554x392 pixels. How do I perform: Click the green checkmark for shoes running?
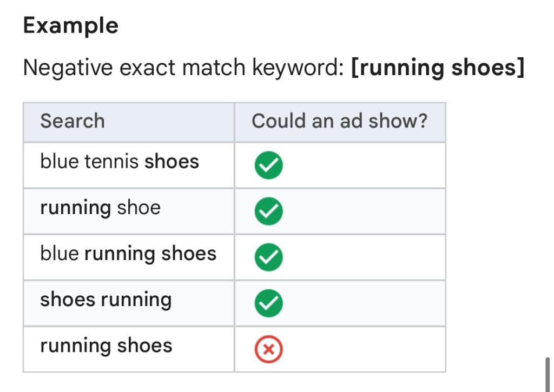point(268,303)
